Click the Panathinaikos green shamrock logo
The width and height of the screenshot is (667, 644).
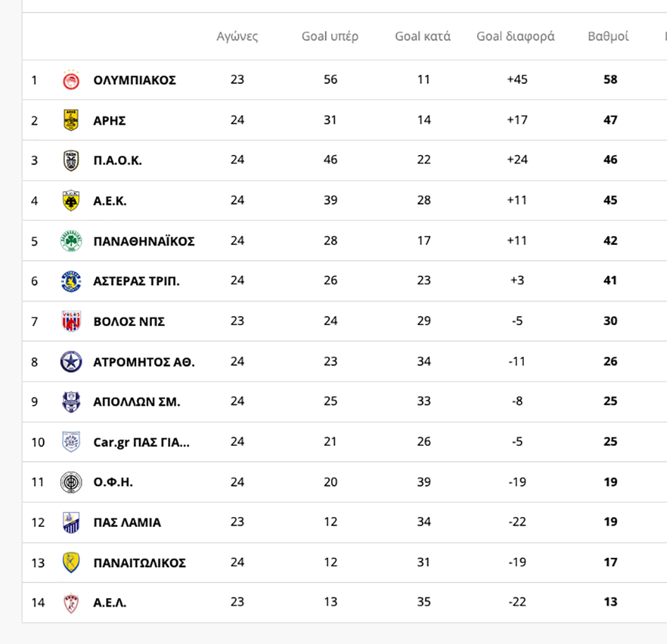coord(71,241)
